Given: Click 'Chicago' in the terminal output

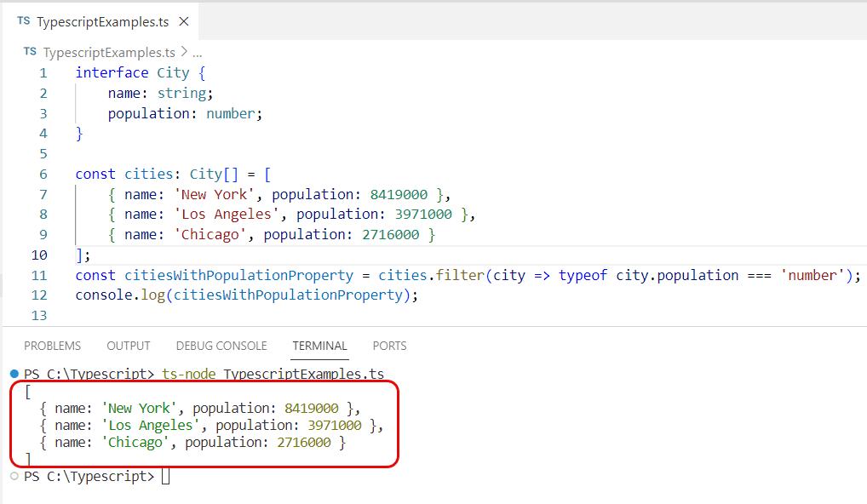Looking at the screenshot, I should point(135,443).
